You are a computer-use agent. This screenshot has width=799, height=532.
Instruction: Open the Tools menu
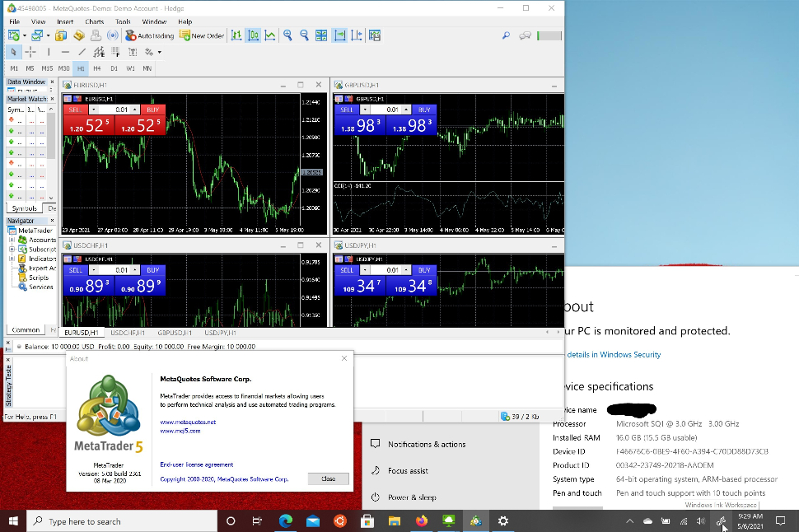coord(123,22)
